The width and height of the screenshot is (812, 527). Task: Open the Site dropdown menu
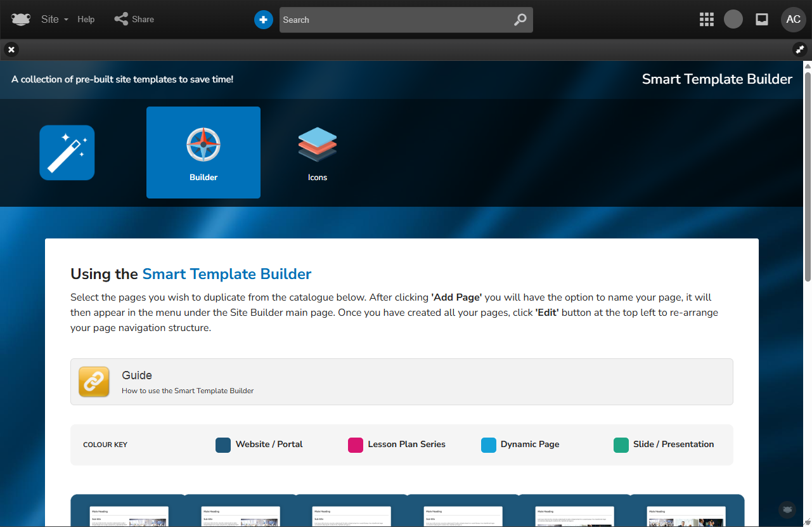click(x=55, y=20)
